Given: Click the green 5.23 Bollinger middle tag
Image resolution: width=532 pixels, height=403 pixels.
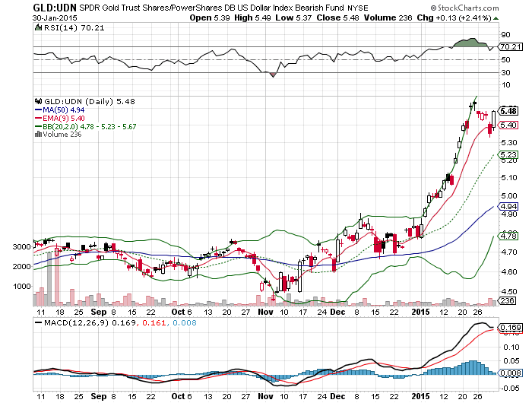Looking at the screenshot, I should (x=508, y=155).
